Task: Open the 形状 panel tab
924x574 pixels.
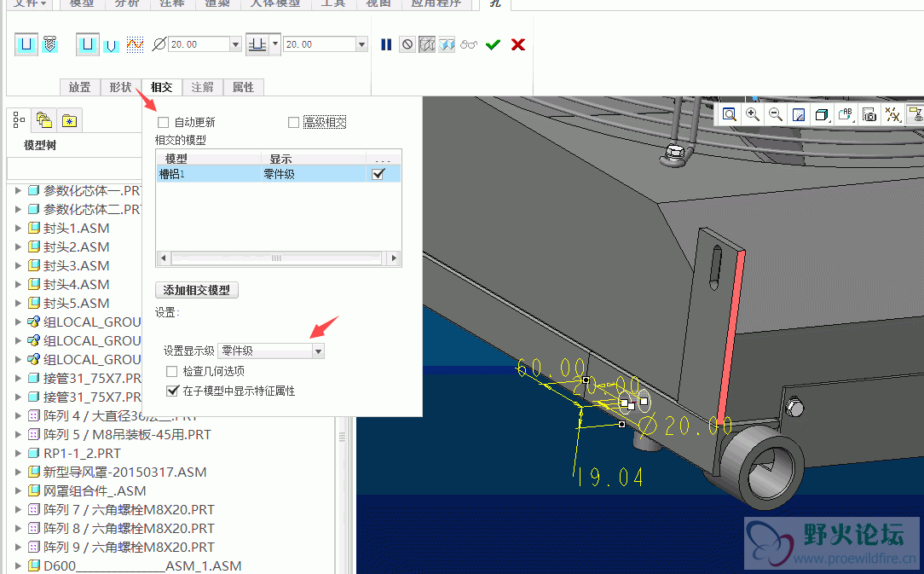Action: click(121, 87)
